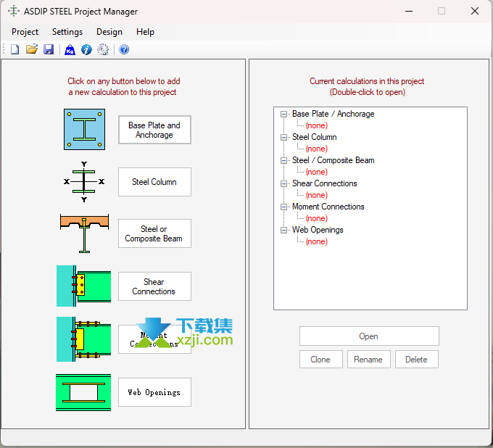Select 'Moment Connections' in the tree
The width and height of the screenshot is (493, 448).
click(328, 207)
